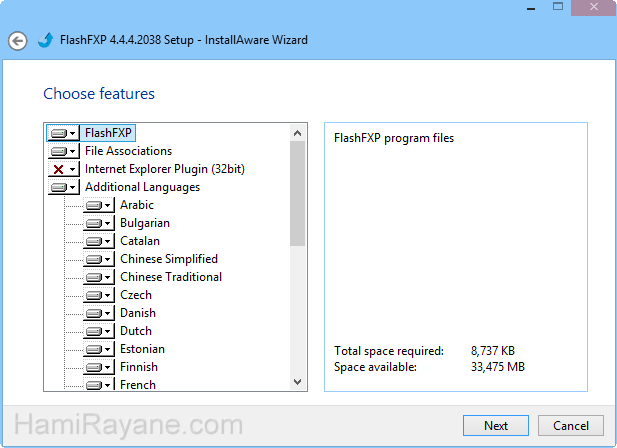The image size is (617, 448).
Task: Click the '8,737 KB' space required value
Action: [493, 350]
